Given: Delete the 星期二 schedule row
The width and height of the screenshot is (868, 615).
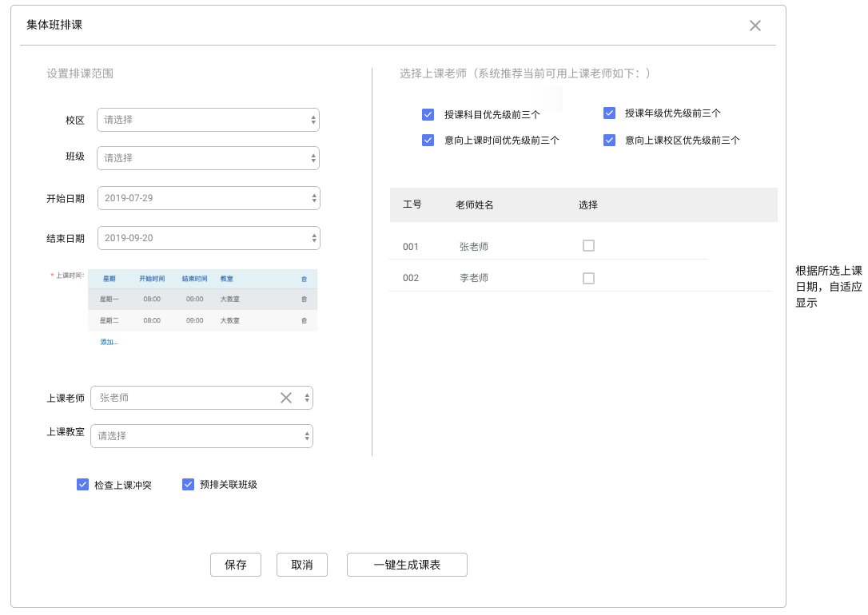Looking at the screenshot, I should coord(304,320).
